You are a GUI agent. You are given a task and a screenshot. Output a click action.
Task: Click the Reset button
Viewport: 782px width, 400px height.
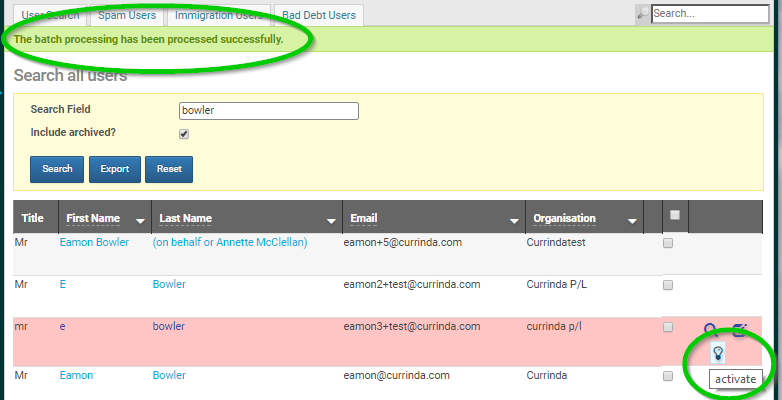coord(169,169)
